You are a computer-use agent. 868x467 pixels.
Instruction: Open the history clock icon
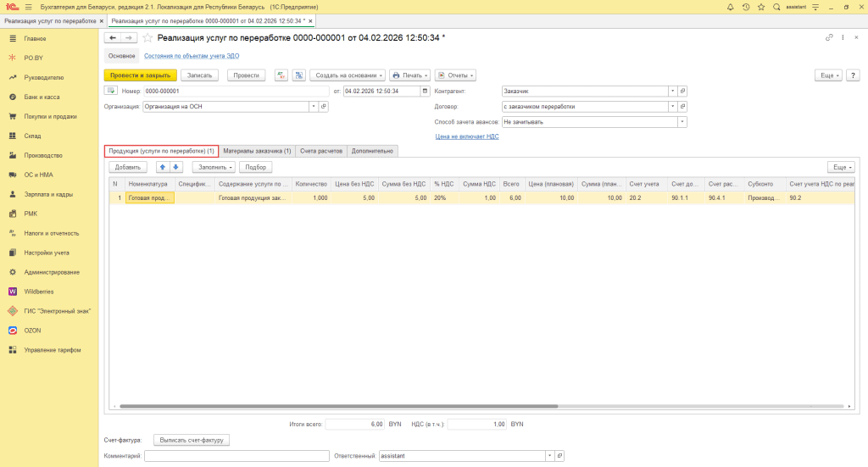coord(746,7)
